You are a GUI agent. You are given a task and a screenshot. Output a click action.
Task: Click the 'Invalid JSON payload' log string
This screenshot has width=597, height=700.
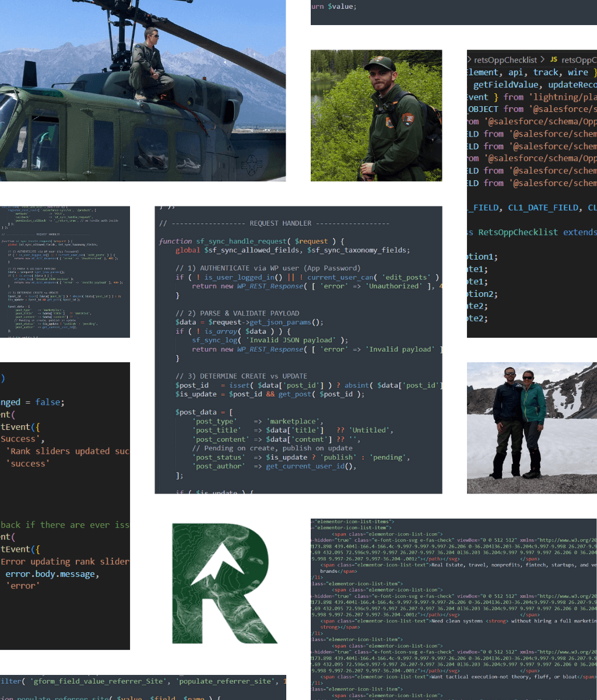297,340
